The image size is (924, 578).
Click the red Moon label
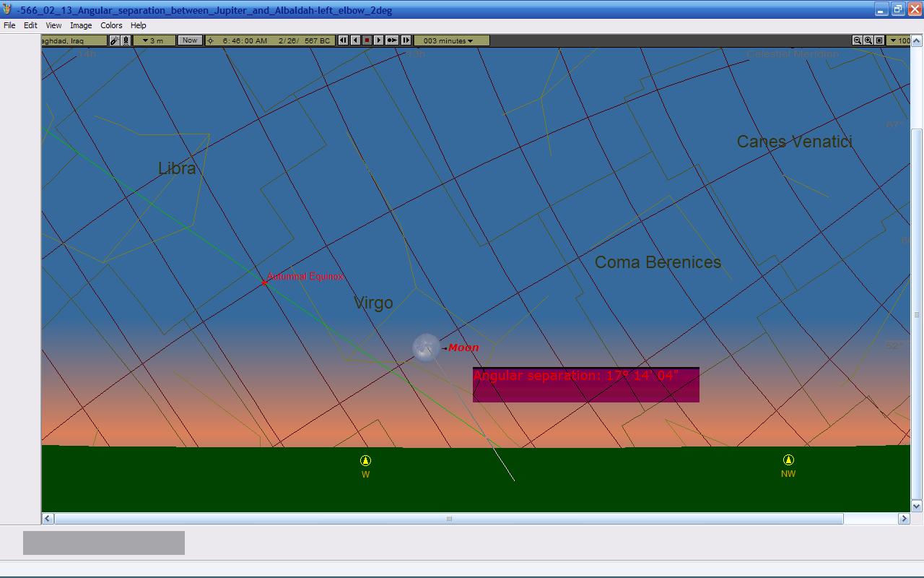pos(463,348)
